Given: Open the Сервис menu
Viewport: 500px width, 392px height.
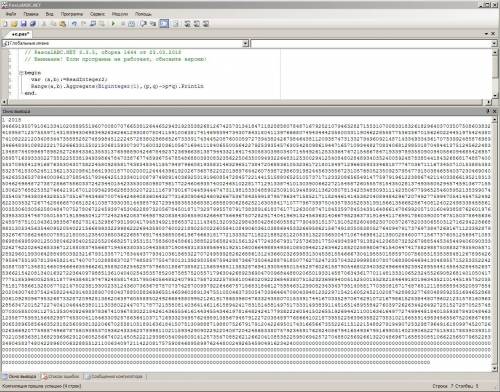Looking at the screenshot, I should point(97,14).
